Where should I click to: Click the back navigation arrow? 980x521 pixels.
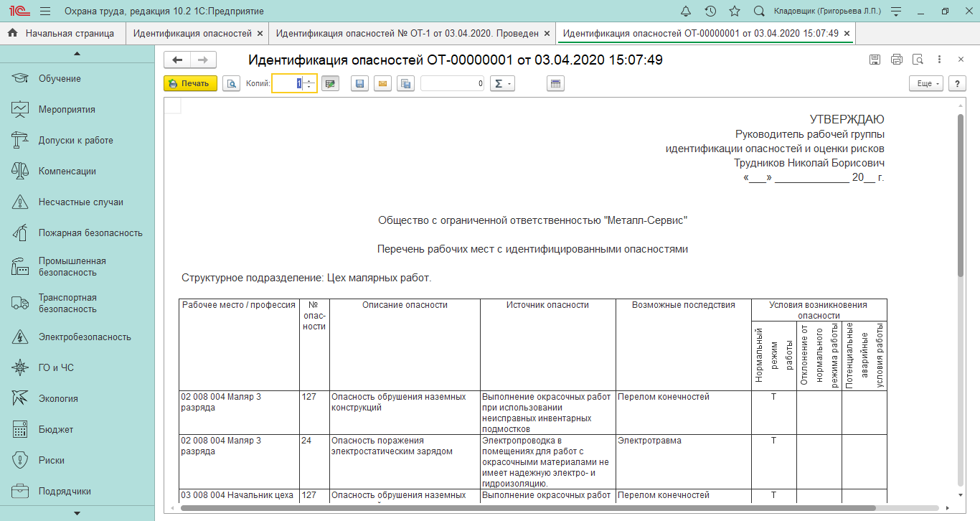(177, 60)
